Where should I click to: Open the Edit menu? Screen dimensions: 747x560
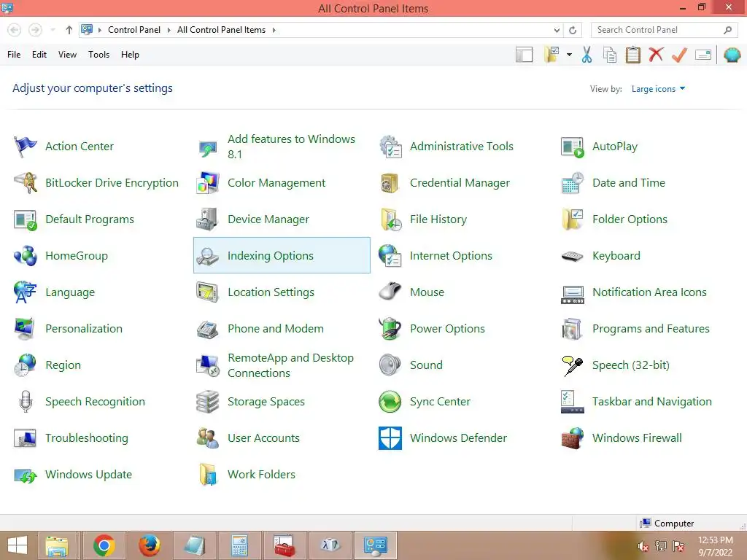point(39,55)
